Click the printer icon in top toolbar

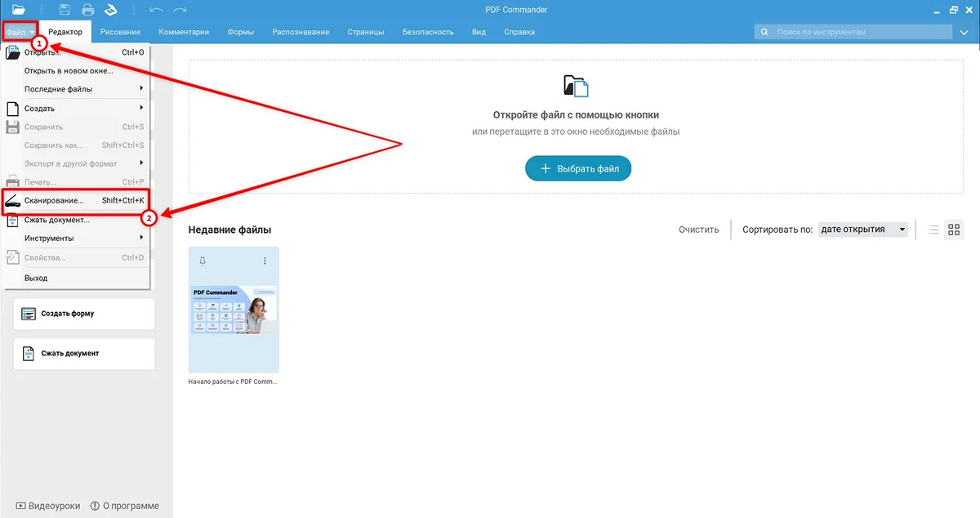point(87,10)
